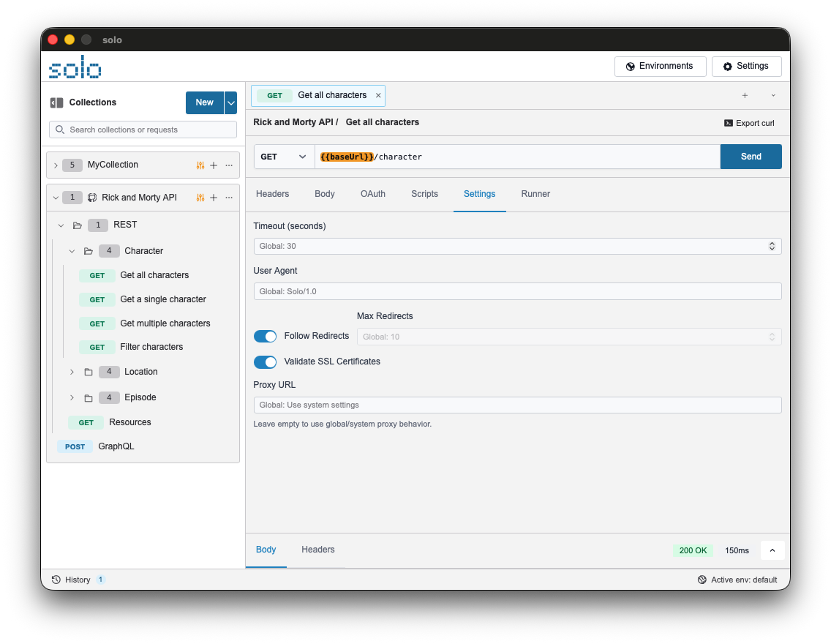The image size is (831, 644).
Task: Focus the Timeout seconds input
Action: [x=517, y=246]
